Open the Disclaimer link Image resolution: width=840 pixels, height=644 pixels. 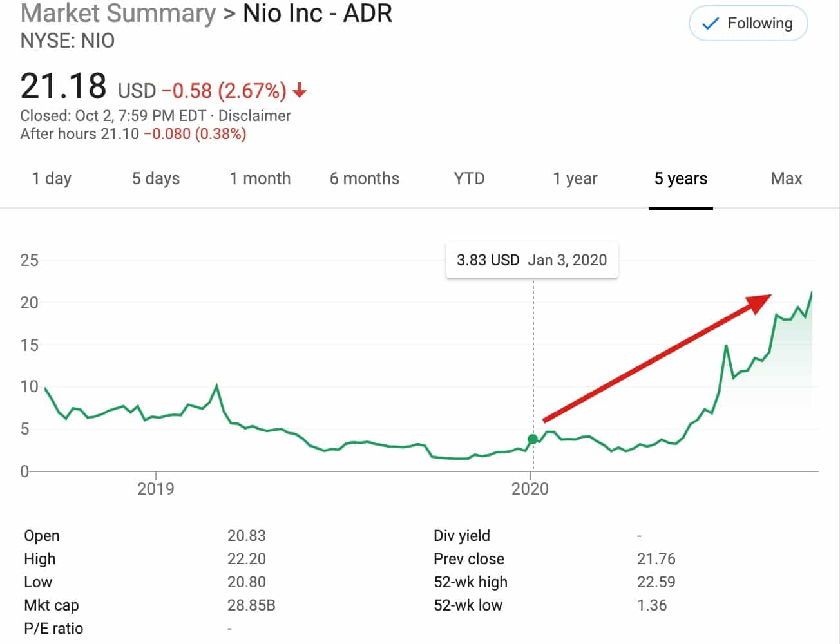coord(254,116)
